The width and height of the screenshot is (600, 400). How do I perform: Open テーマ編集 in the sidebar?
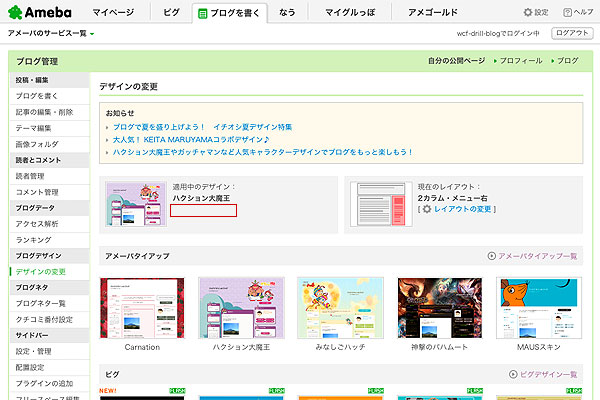[x=50, y=128]
